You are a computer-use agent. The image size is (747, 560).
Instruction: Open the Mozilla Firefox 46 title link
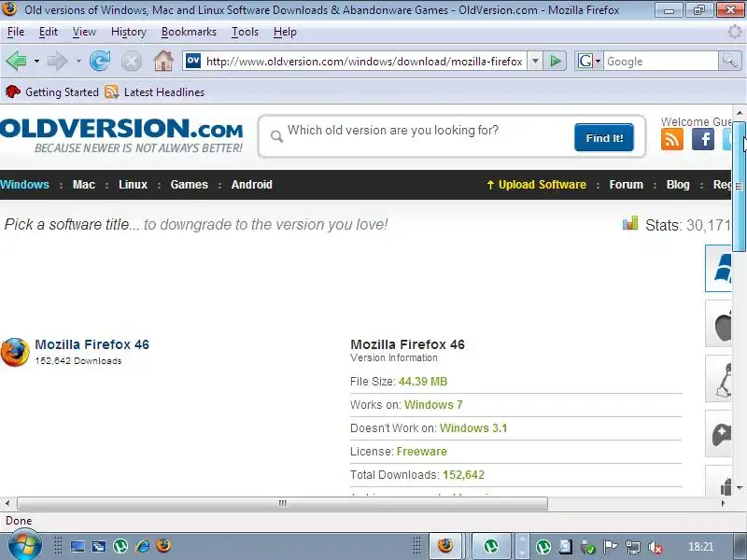(92, 344)
